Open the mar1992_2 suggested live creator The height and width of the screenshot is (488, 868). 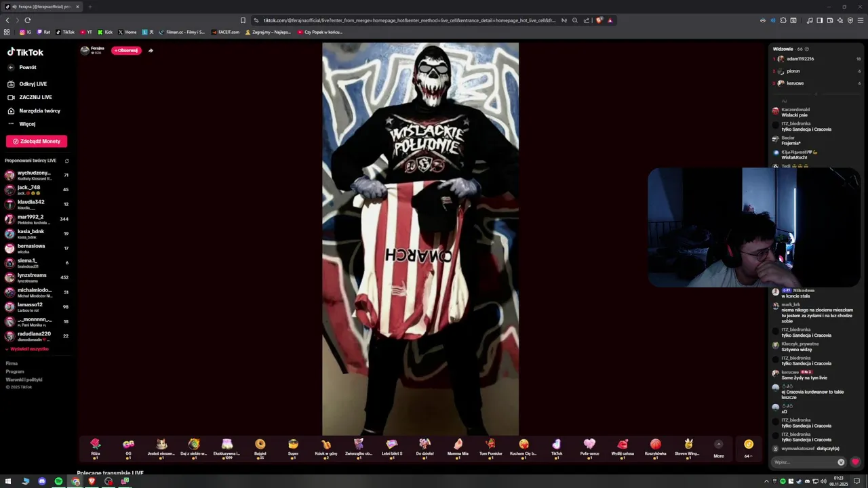tap(37, 219)
